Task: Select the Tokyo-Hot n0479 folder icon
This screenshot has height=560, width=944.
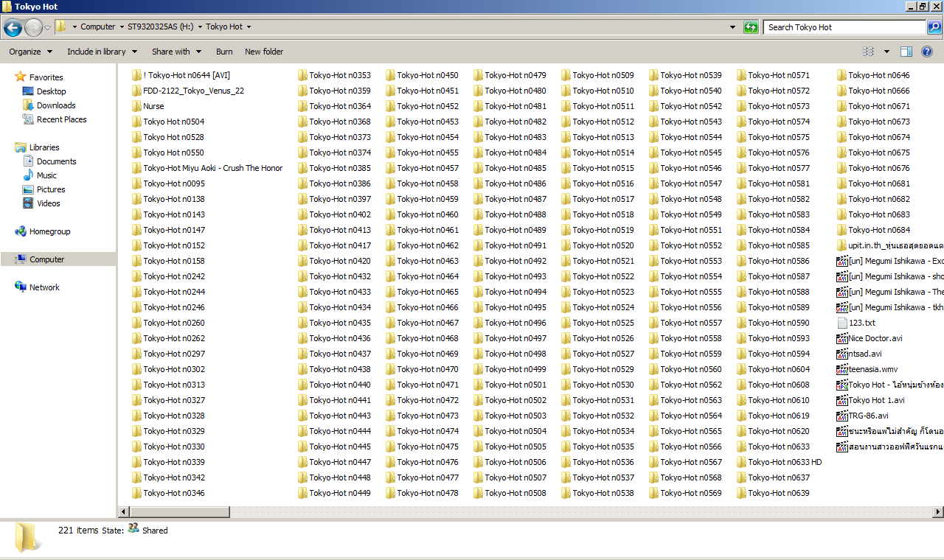Action: click(x=478, y=75)
